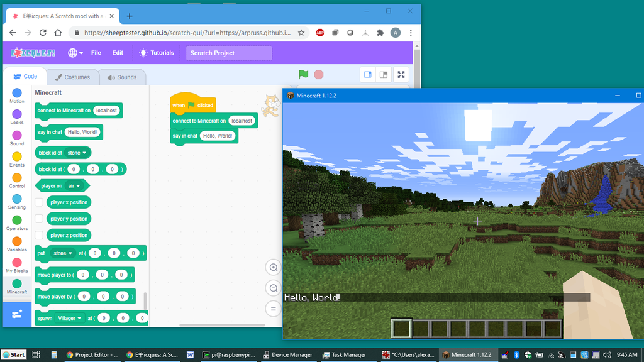Open the stone dropdown in block id block
The width and height of the screenshot is (644, 362).
76,152
